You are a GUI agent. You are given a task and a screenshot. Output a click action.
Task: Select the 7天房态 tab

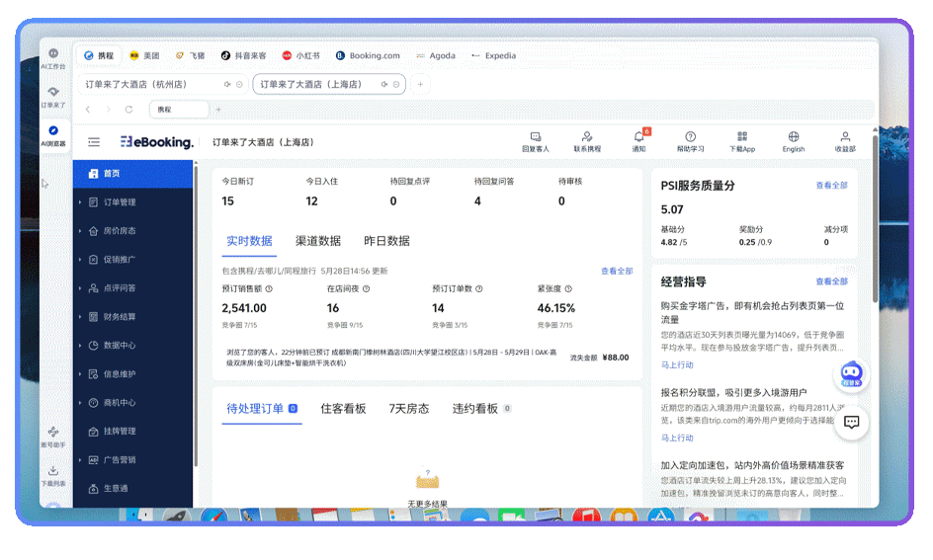tap(409, 409)
